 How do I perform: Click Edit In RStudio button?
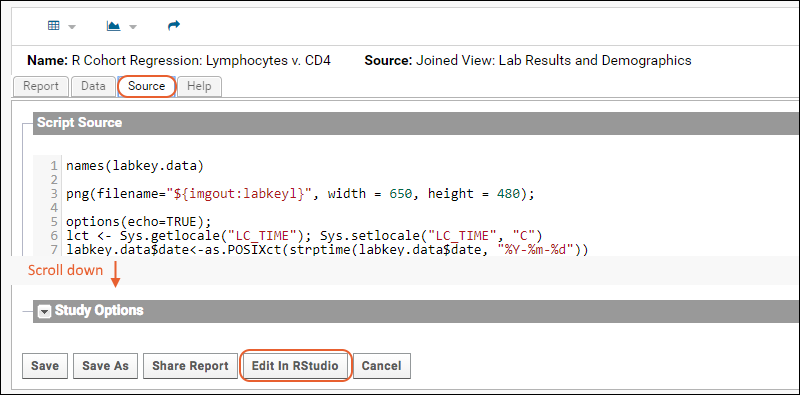click(x=295, y=365)
